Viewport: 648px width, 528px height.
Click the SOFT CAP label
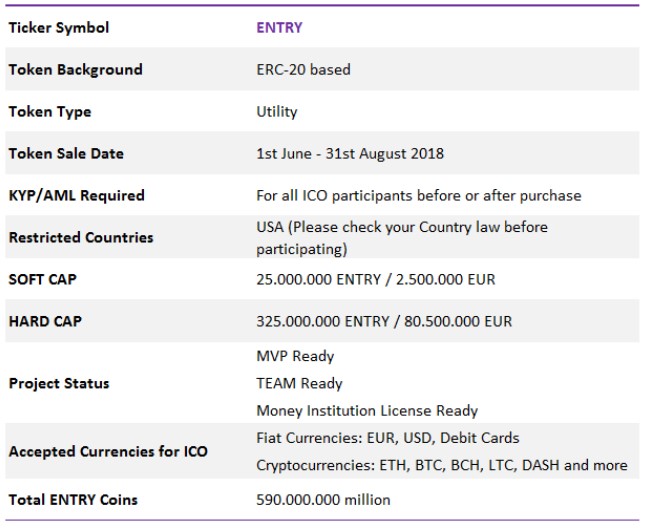point(42,280)
